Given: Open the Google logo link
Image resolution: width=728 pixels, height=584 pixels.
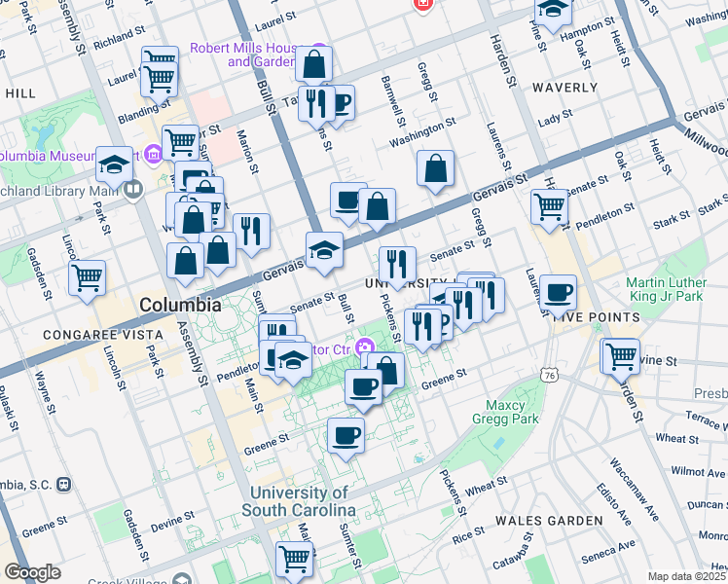Looking at the screenshot, I should pyautogui.click(x=33, y=572).
